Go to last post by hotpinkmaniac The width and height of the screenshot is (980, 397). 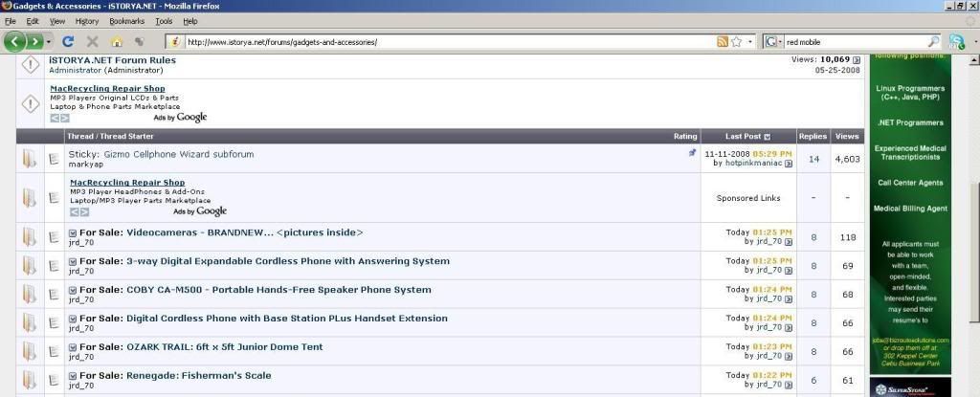point(789,164)
